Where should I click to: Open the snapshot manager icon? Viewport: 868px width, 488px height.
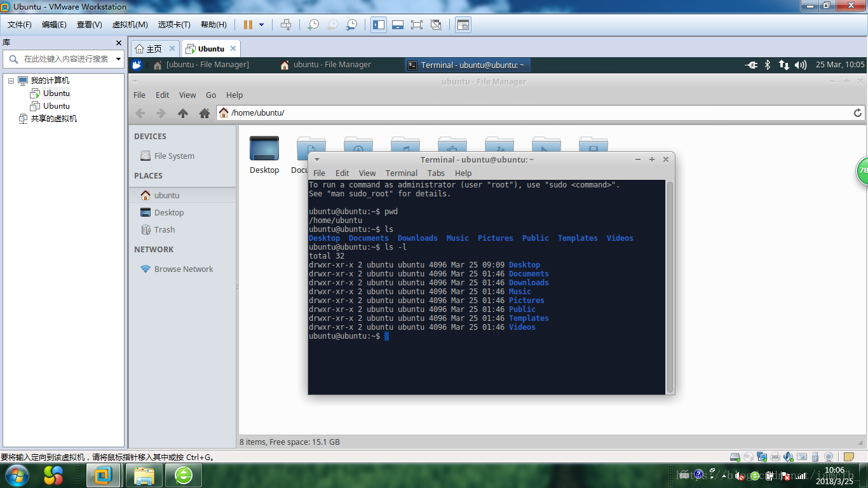click(351, 25)
